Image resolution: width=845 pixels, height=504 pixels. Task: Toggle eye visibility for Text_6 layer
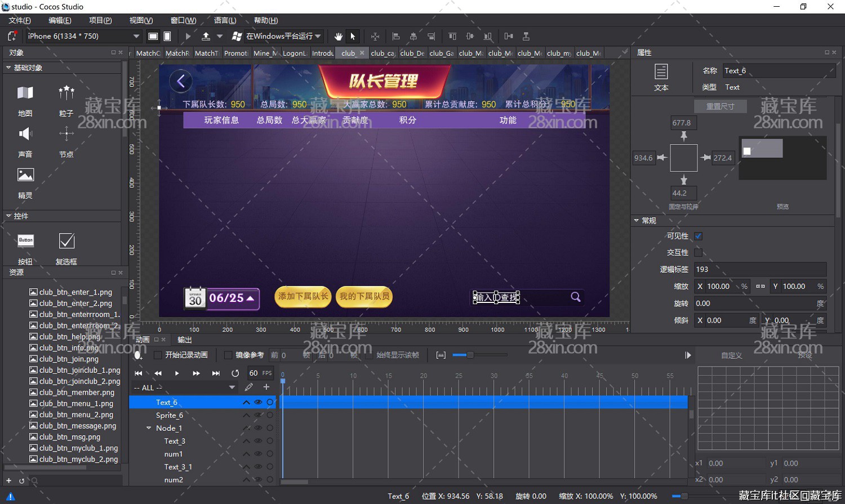click(x=258, y=402)
